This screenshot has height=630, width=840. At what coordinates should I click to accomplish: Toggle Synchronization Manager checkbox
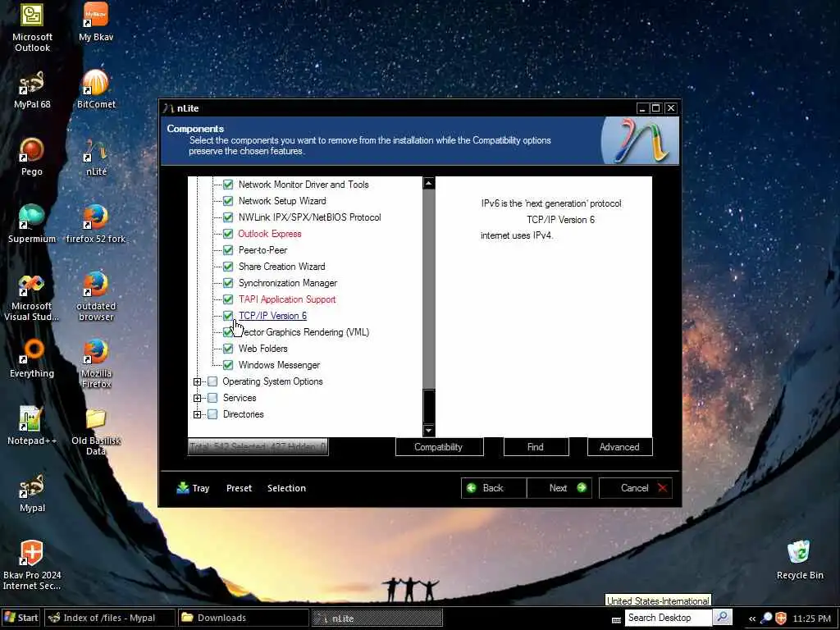coord(228,283)
